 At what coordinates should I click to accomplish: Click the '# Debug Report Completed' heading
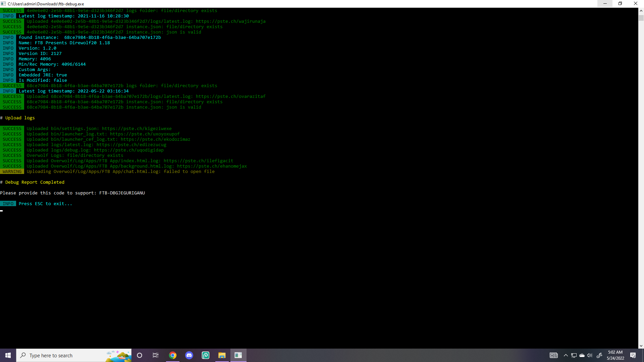[x=32, y=182]
